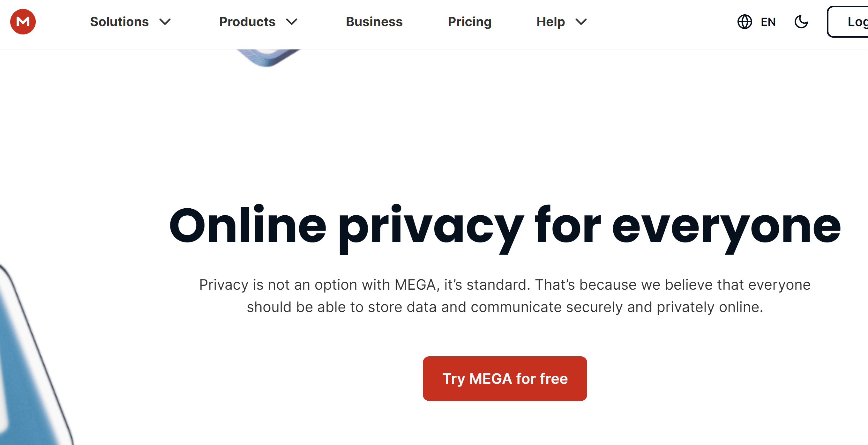Click the Online privacy for everyone headline
The height and width of the screenshot is (445, 868).
pyautogui.click(x=505, y=226)
